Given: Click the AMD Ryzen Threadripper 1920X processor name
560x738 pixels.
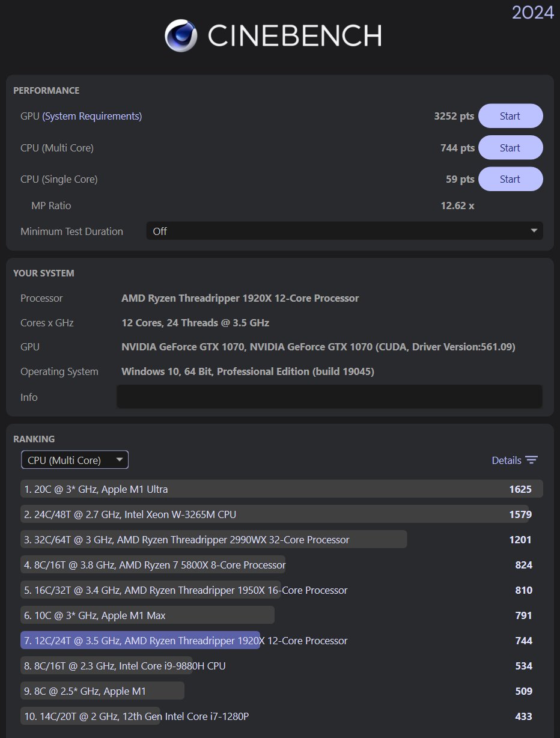Looking at the screenshot, I should [x=240, y=298].
